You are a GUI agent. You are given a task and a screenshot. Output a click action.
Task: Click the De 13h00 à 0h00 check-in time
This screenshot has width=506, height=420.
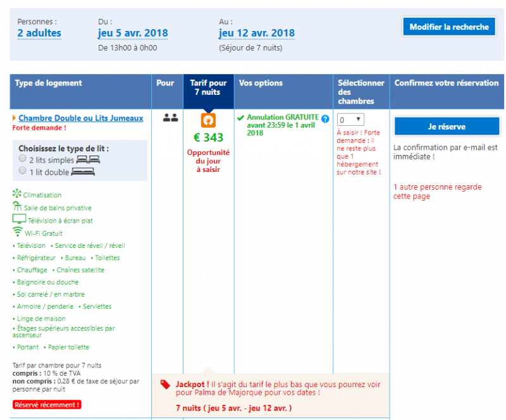(128, 48)
